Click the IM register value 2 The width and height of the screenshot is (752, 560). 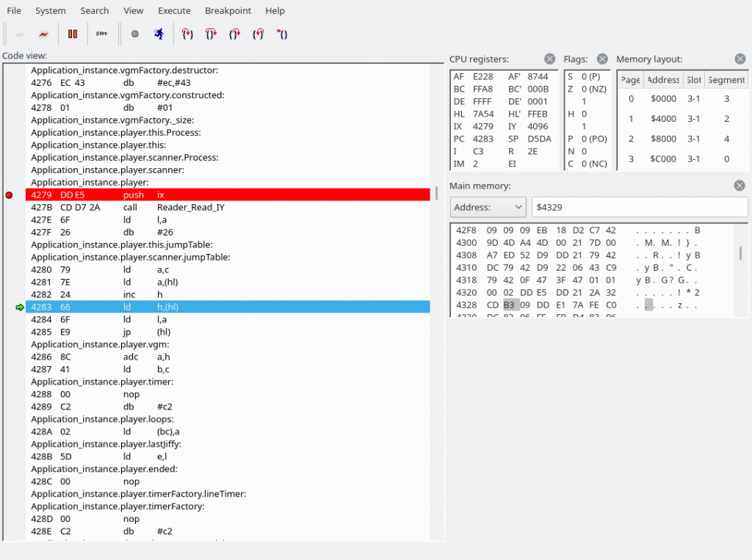pyautogui.click(x=475, y=164)
